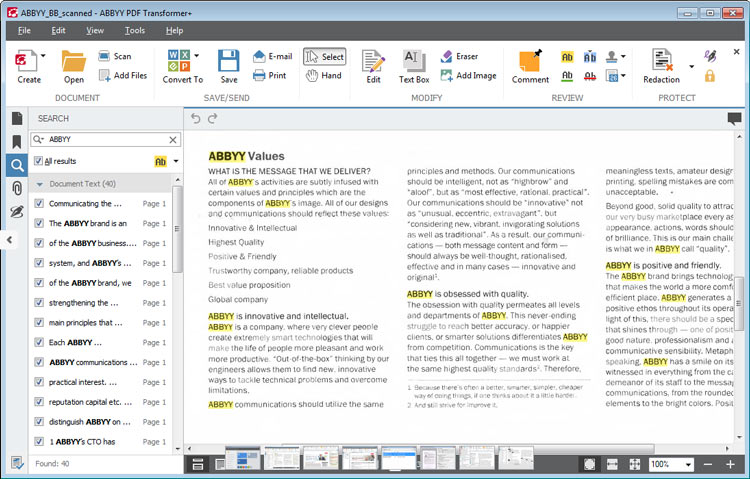750x479 pixels.
Task: Uncheck the 'of the ABBYY business' result
Action: (39, 243)
